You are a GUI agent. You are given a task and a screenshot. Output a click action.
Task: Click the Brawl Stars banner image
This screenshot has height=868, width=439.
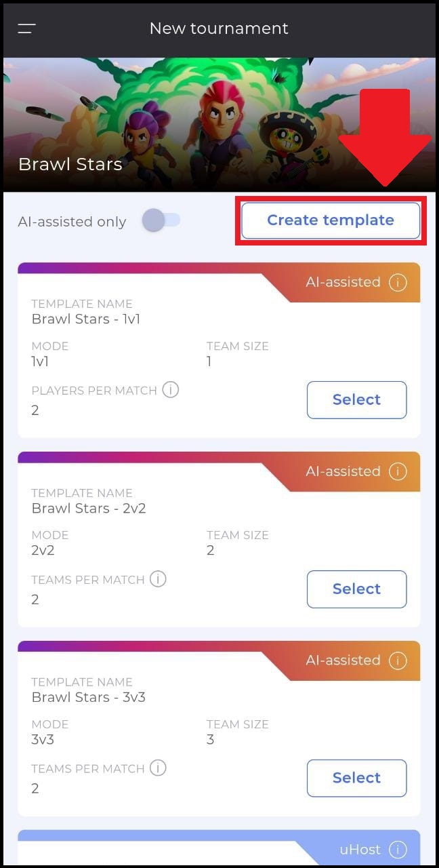[219, 124]
